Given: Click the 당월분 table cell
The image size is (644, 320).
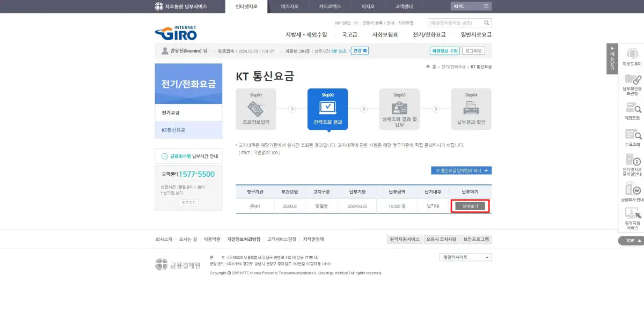Looking at the screenshot, I should click(321, 206).
